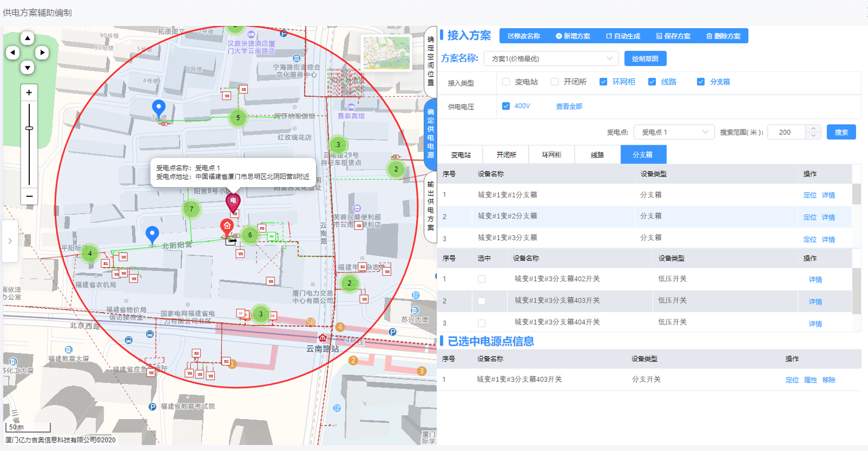Click 定位 for 城变#1变#1分支箱

[810, 195]
